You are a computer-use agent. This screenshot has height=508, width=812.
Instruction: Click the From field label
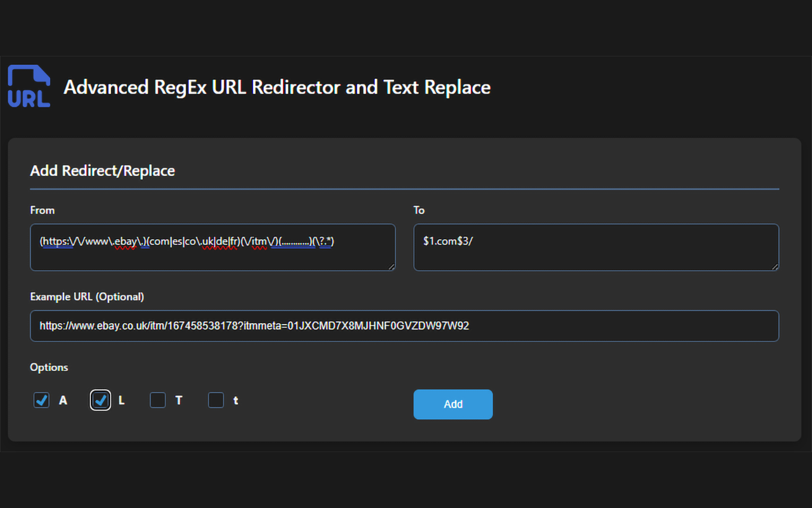[x=43, y=210]
